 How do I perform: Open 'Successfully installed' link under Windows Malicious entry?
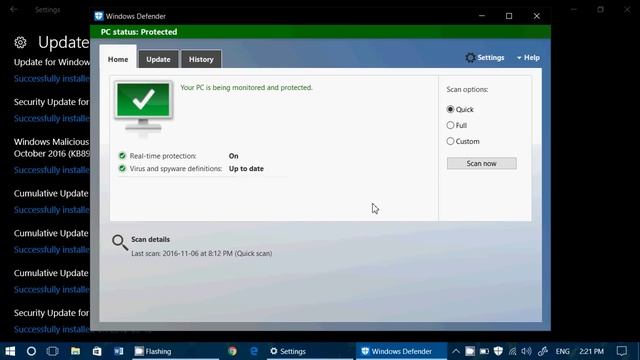point(52,170)
